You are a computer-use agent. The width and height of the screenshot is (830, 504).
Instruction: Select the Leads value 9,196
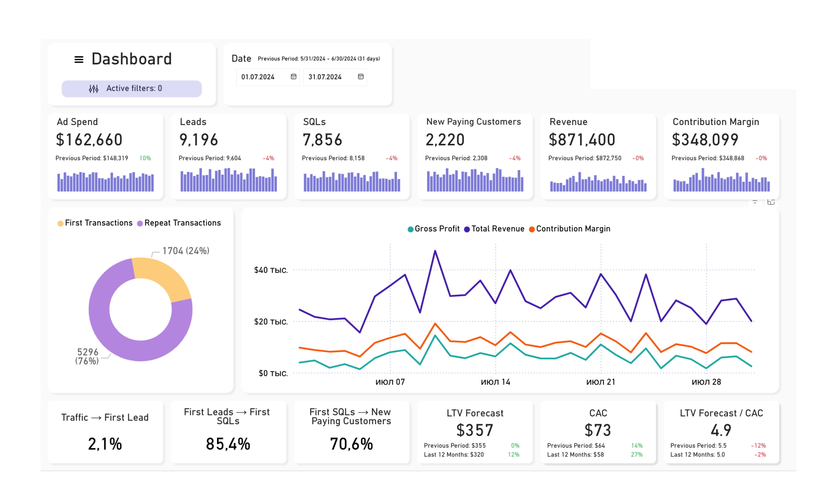(x=199, y=140)
